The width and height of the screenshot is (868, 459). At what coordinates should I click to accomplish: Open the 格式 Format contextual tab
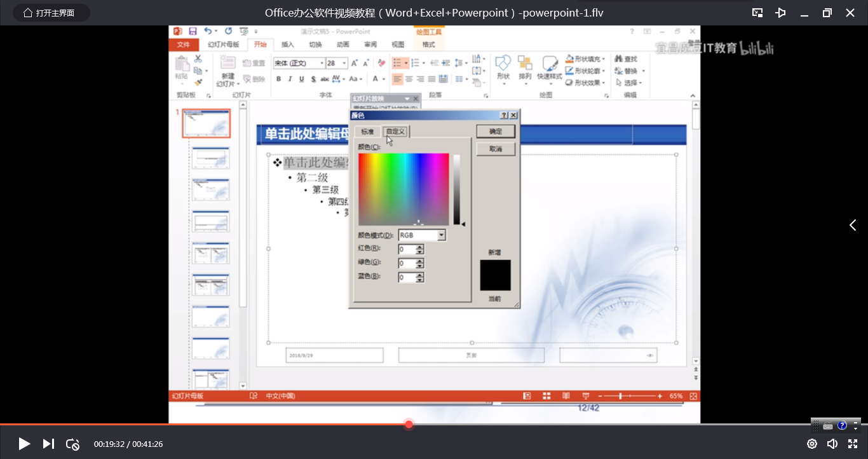(429, 45)
